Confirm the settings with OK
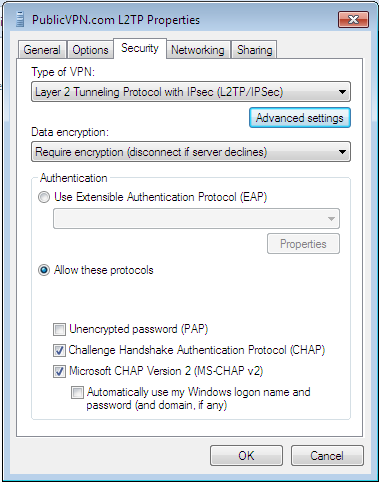379x482 pixels. click(246, 456)
